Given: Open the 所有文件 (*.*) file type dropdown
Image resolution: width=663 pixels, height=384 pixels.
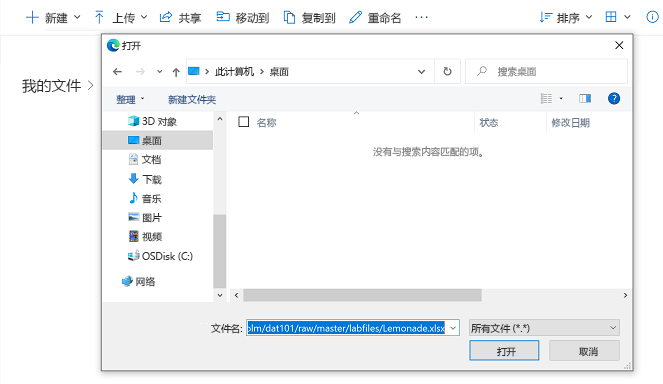Looking at the screenshot, I should [544, 328].
